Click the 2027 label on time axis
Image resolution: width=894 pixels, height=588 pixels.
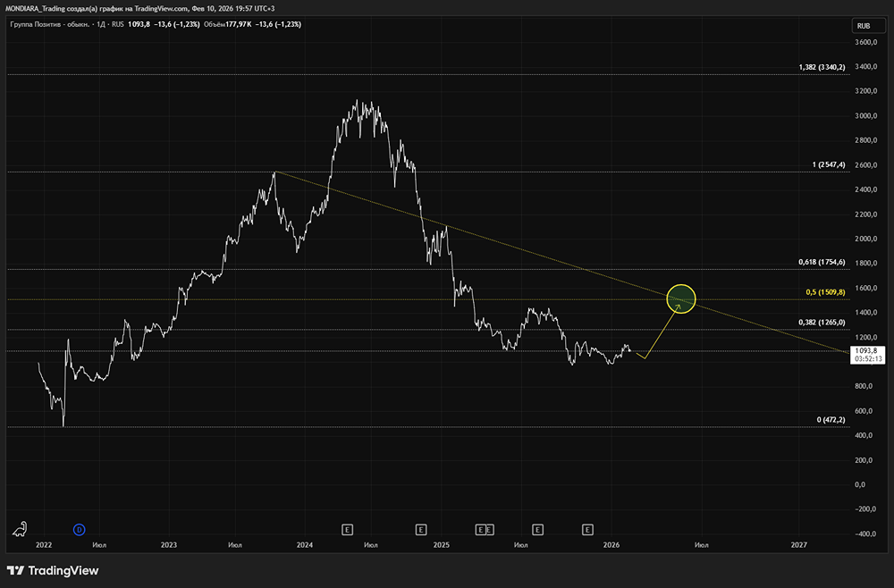(x=798, y=545)
